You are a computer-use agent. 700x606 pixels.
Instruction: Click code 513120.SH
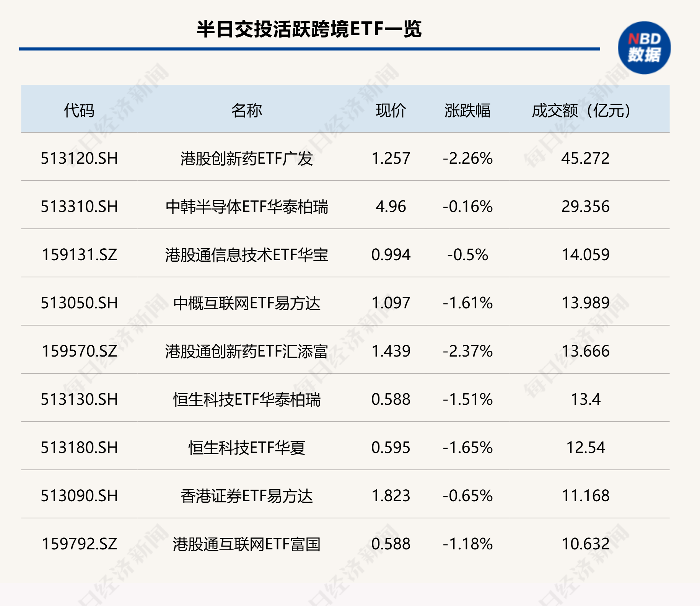(79, 158)
